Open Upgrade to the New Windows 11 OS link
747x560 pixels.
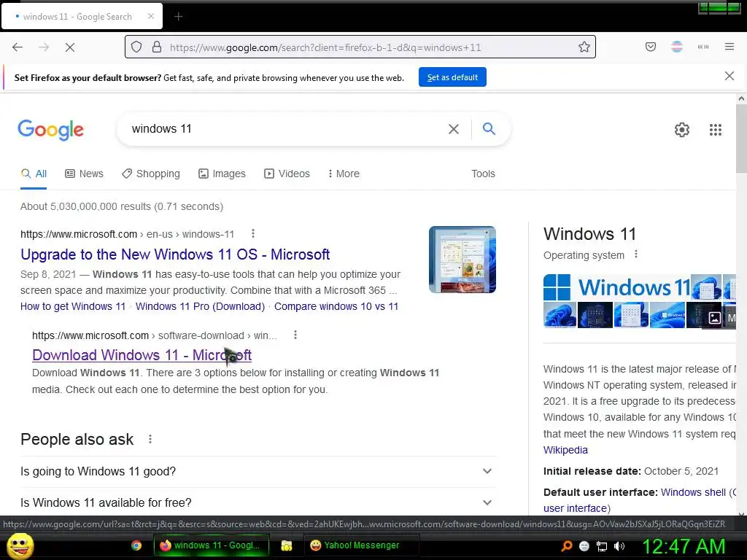coord(175,254)
